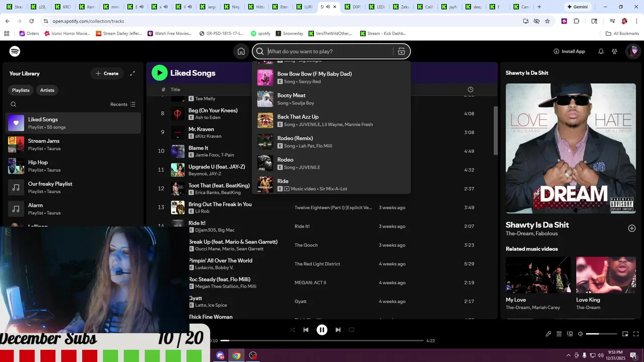
Task: Expand Your Library to full view
Action: coord(132,73)
